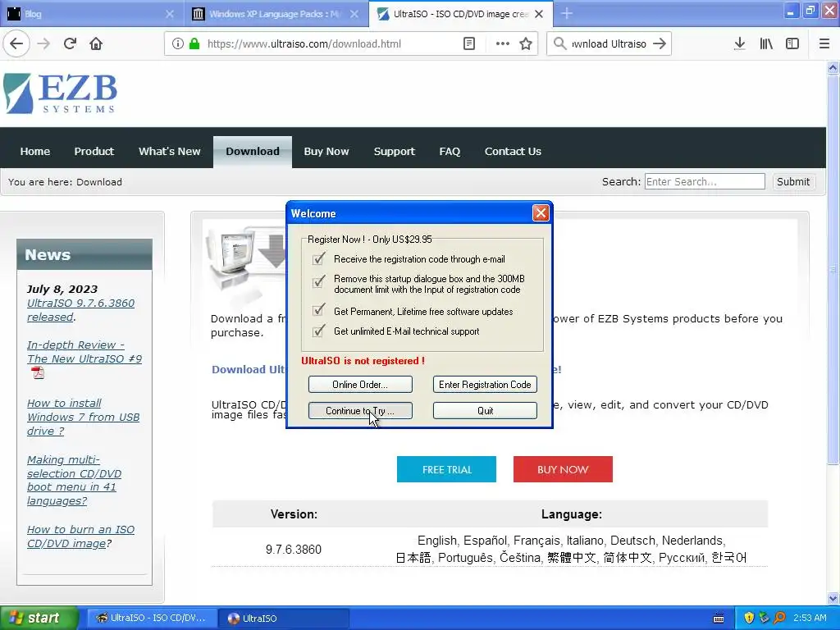Image resolution: width=840 pixels, height=630 pixels.
Task: Open 'How to install Windows 7 from USB' link
Action: pyautogui.click(x=83, y=417)
